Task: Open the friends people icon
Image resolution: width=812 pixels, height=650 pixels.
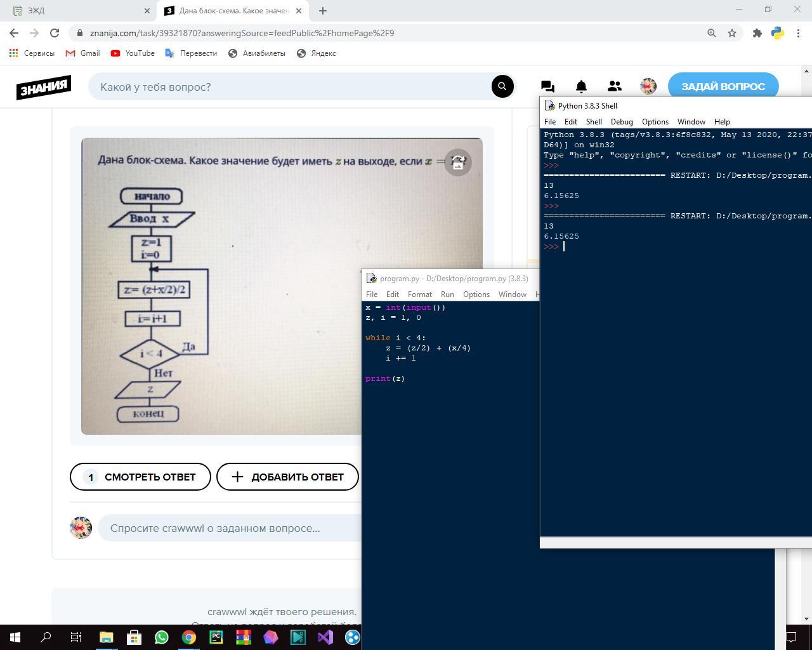Action: tap(614, 86)
